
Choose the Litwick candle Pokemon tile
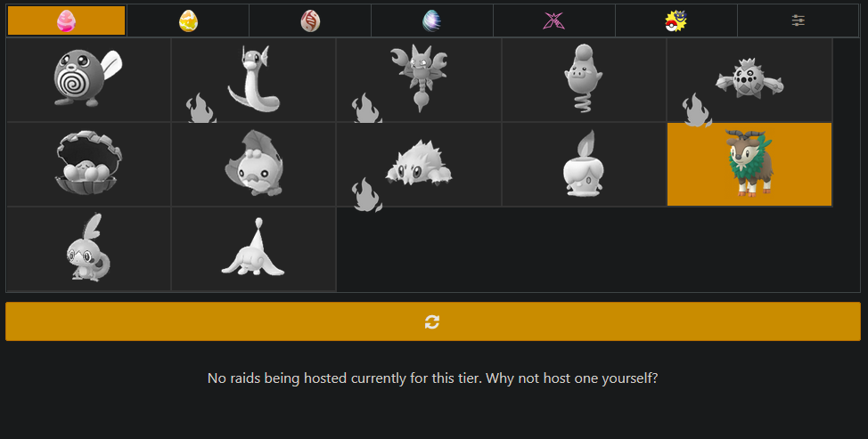(584, 164)
